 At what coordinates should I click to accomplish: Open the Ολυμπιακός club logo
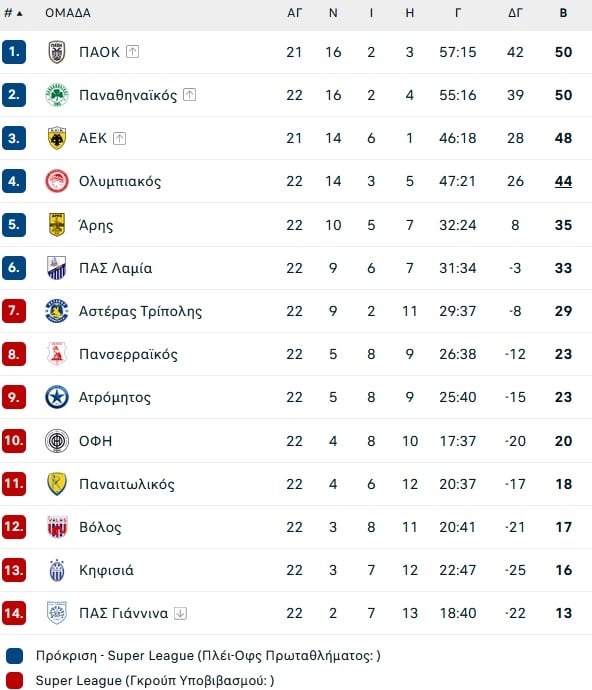coord(57,181)
